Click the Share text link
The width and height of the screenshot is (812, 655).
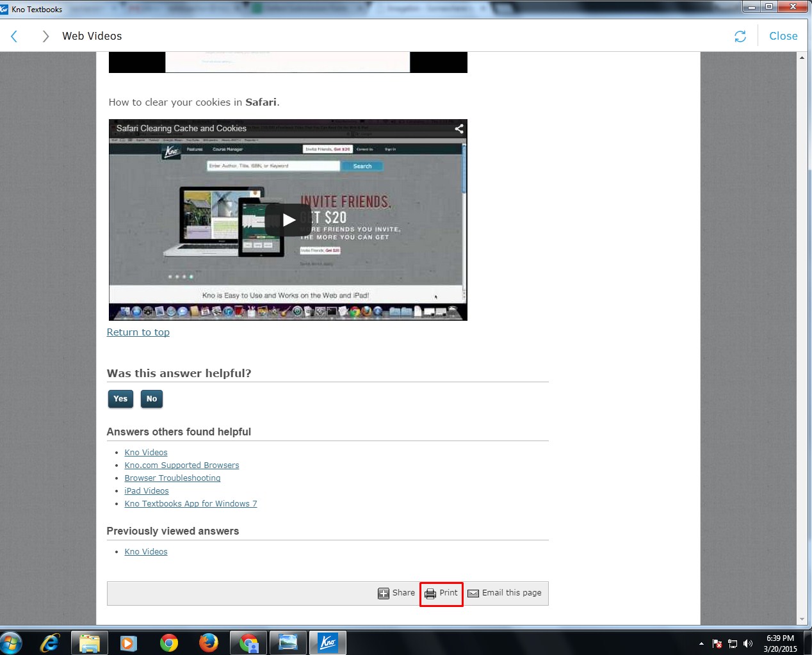tap(403, 593)
